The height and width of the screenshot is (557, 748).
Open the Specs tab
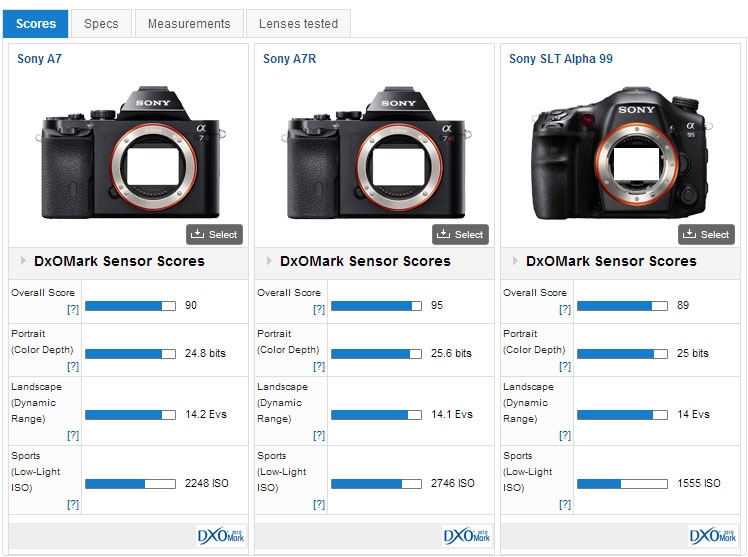101,23
